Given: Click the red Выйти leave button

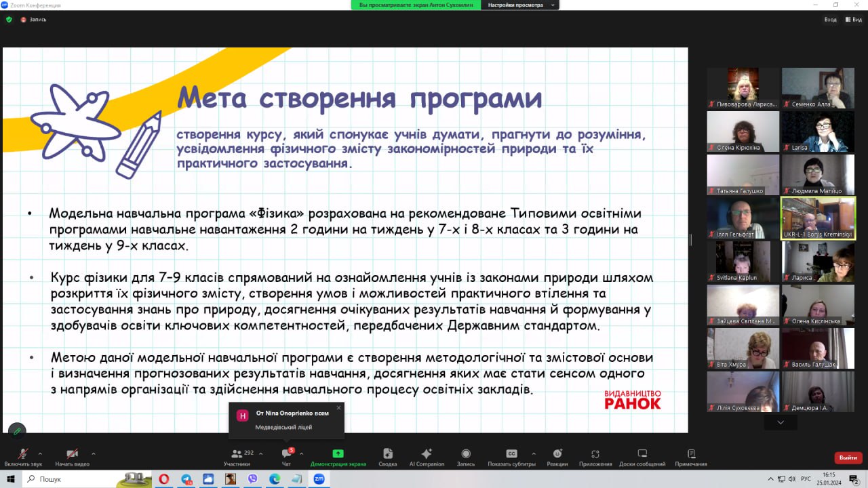Looking at the screenshot, I should [848, 457].
